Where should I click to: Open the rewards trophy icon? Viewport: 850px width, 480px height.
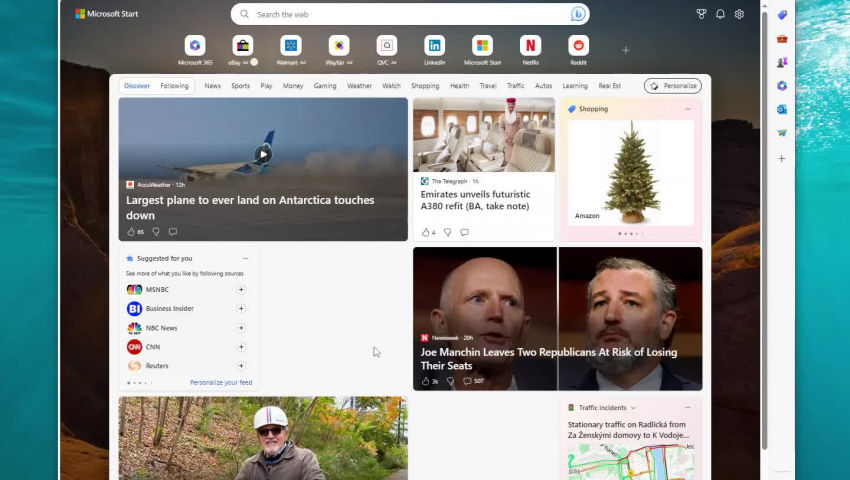[701, 14]
